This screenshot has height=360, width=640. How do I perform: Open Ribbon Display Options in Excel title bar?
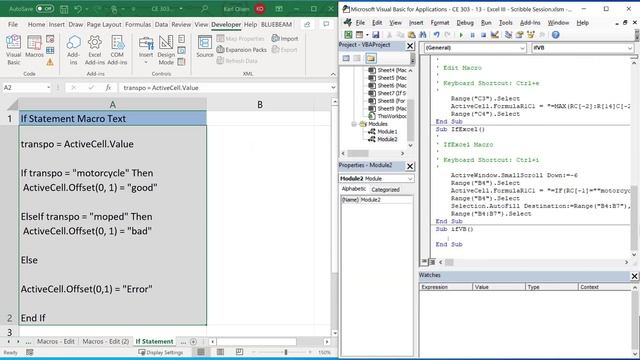point(279,9)
